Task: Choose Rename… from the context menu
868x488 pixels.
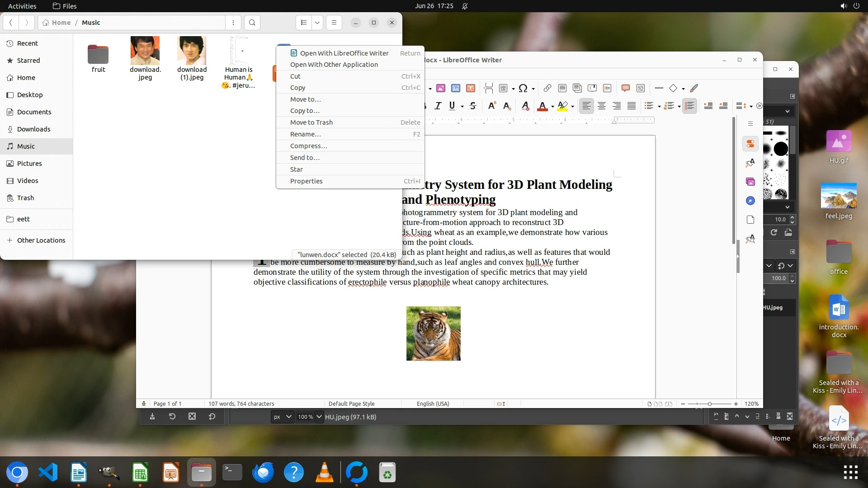Action: [306, 134]
